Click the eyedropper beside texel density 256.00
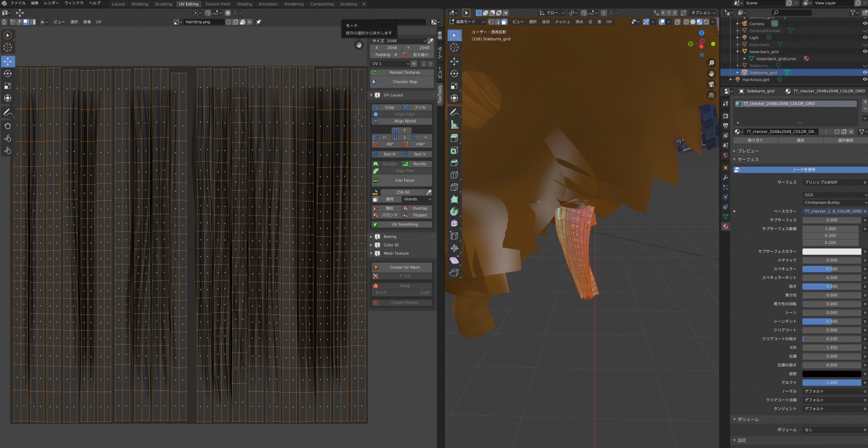The image size is (868, 448). [429, 192]
